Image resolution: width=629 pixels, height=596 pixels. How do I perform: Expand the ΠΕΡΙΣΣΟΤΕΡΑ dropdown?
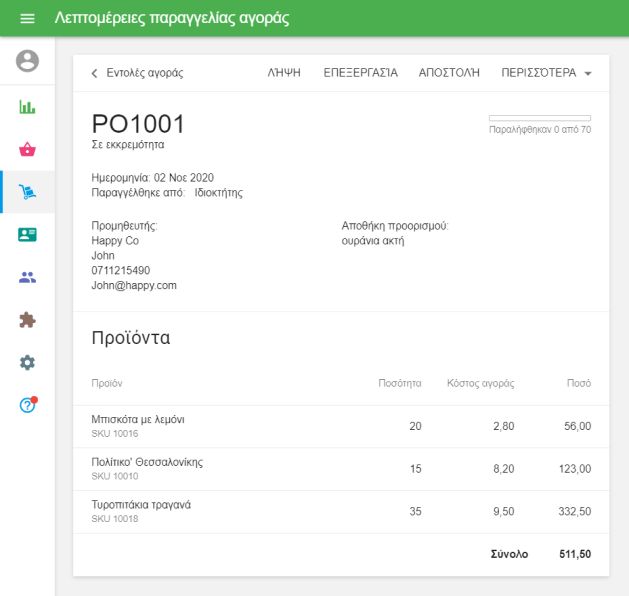pyautogui.click(x=546, y=73)
